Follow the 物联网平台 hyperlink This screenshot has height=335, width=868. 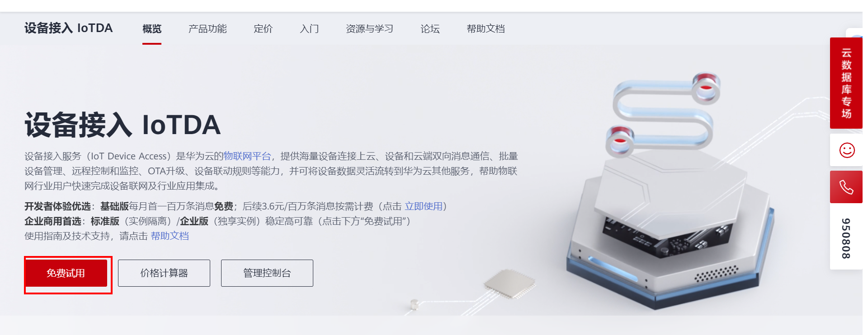tap(247, 156)
